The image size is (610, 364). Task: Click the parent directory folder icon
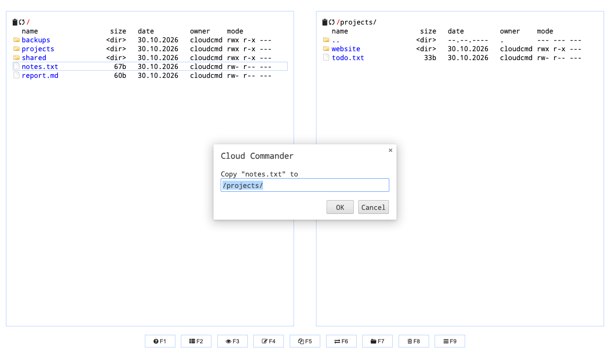pos(326,40)
